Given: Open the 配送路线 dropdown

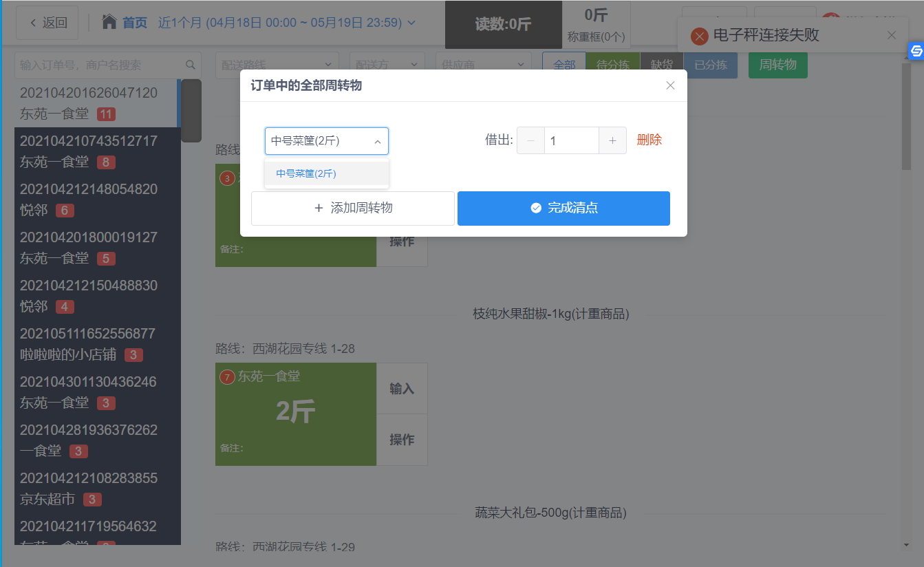Looking at the screenshot, I should (x=277, y=65).
